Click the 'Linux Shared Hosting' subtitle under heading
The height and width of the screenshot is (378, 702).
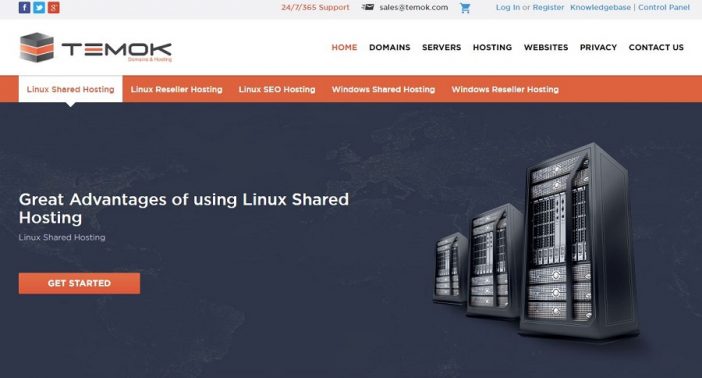coord(62,237)
